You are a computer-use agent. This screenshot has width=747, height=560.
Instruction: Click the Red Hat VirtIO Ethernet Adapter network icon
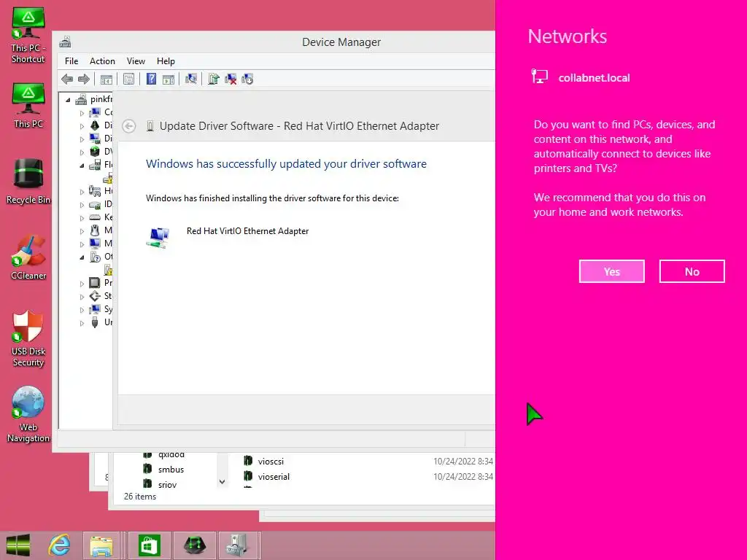158,237
